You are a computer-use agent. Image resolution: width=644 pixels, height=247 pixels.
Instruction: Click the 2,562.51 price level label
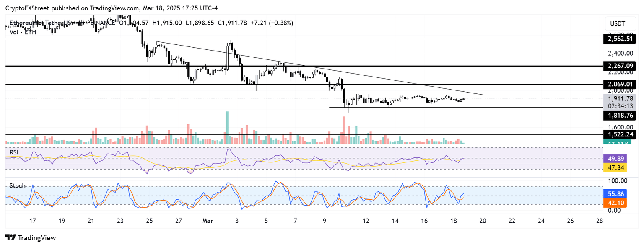[621, 39]
